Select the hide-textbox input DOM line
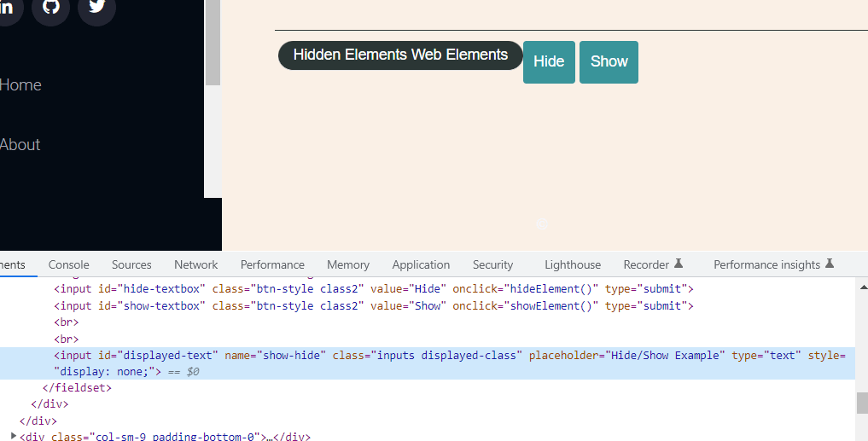Screen dimensions: 868x441 (x=373, y=289)
